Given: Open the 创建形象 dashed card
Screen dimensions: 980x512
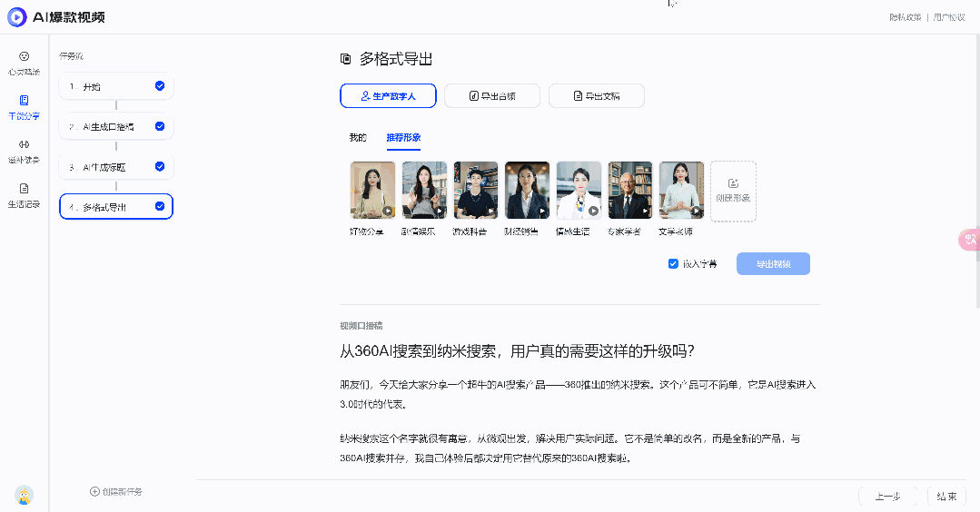Looking at the screenshot, I should pyautogui.click(x=733, y=191).
